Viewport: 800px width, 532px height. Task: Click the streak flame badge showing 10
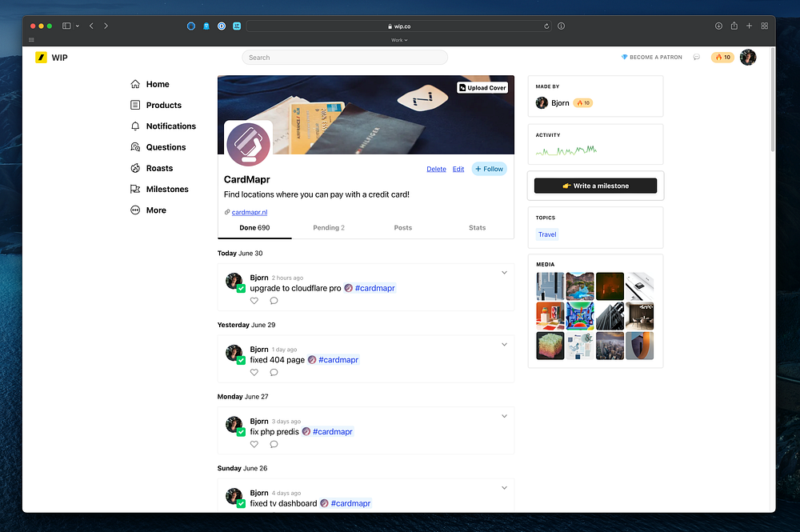722,57
